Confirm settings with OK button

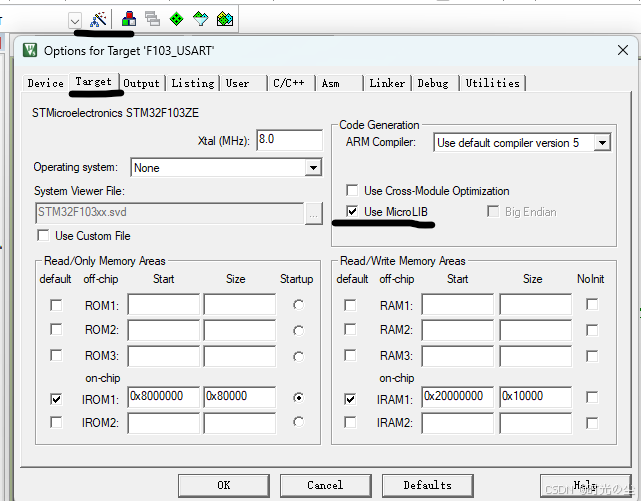(224, 485)
